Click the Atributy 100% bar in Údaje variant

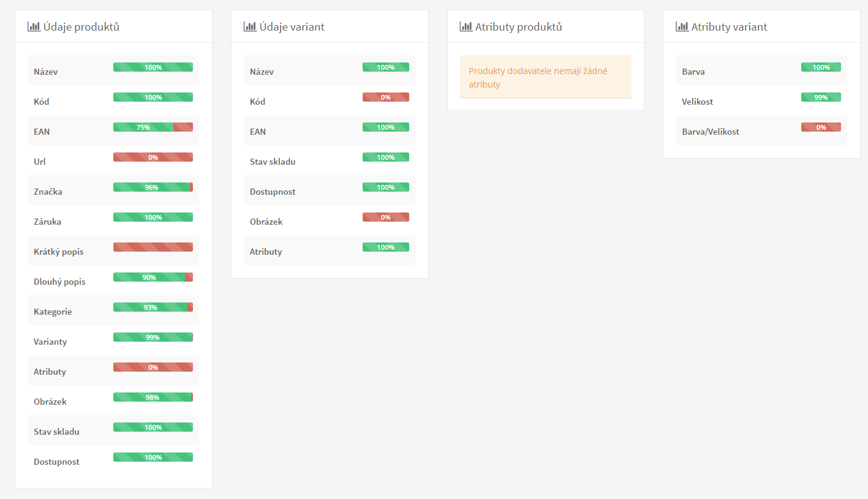pyautogui.click(x=386, y=247)
